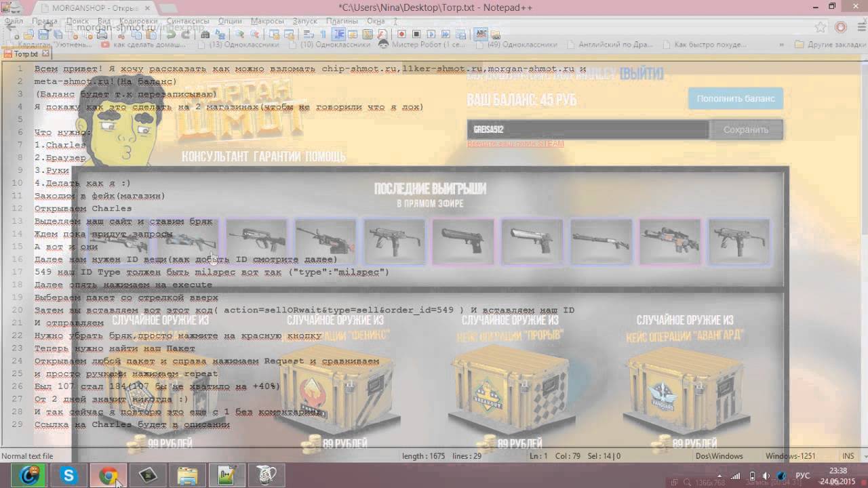Click the Stop Recording macro icon
Image resolution: width=868 pixels, height=488 pixels.
417,34
